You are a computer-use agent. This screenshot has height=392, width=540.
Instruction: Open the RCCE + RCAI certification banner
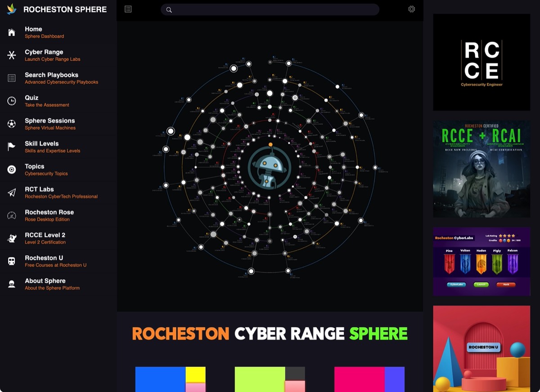click(481, 169)
